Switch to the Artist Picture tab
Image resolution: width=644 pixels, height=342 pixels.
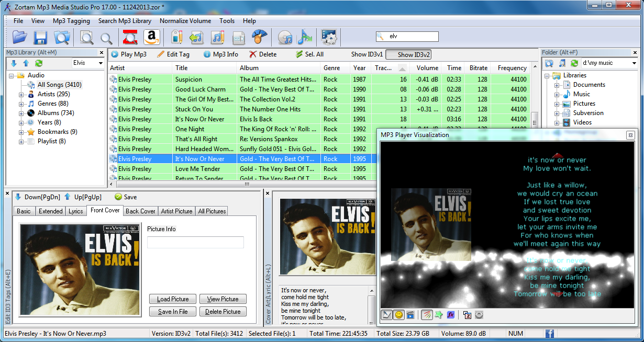(176, 211)
